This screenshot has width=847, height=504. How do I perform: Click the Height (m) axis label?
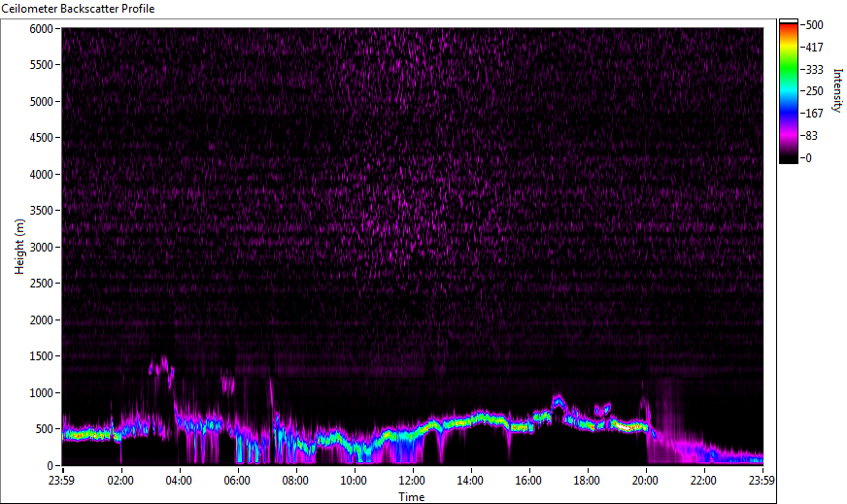click(19, 247)
